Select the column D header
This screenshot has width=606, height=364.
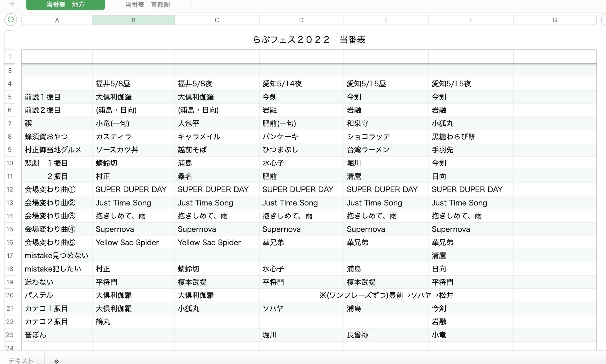[301, 20]
